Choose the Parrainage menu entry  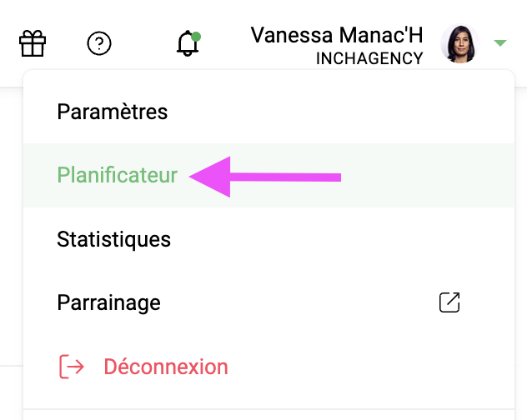108,302
